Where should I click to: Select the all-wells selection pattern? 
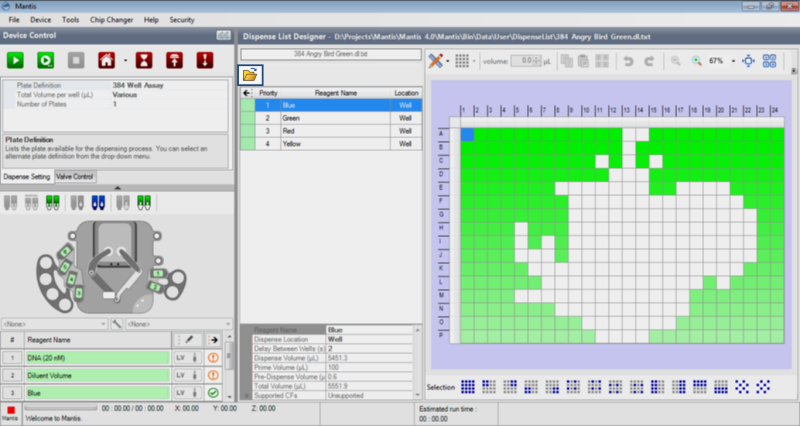click(x=468, y=387)
